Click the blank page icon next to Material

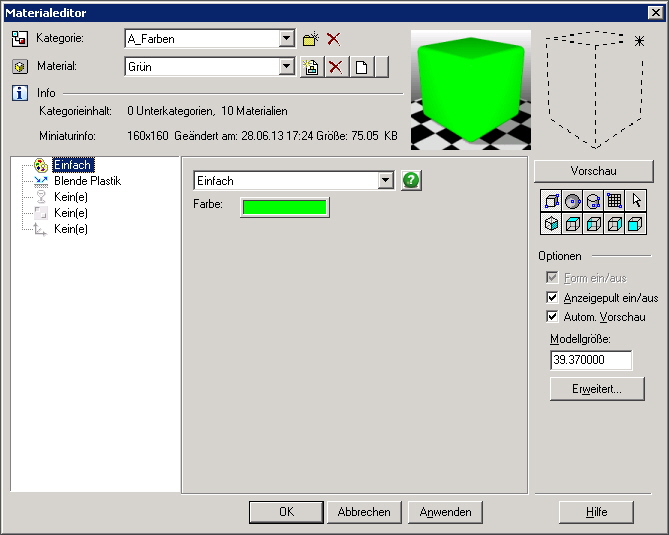coord(362,67)
